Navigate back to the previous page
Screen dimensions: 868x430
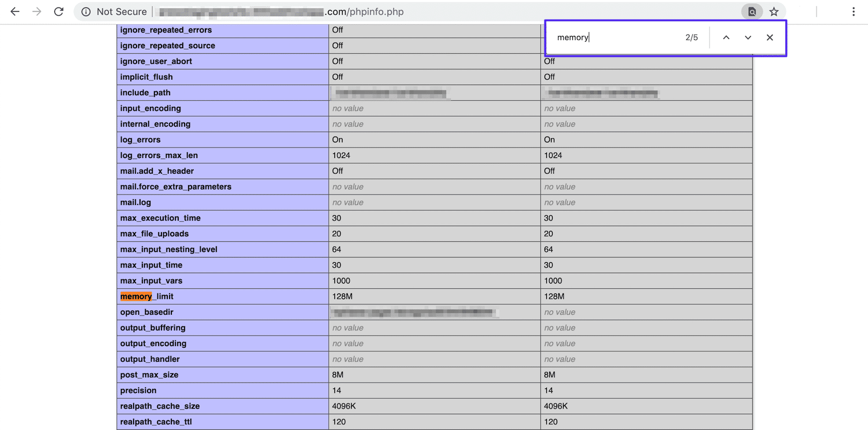[14, 11]
